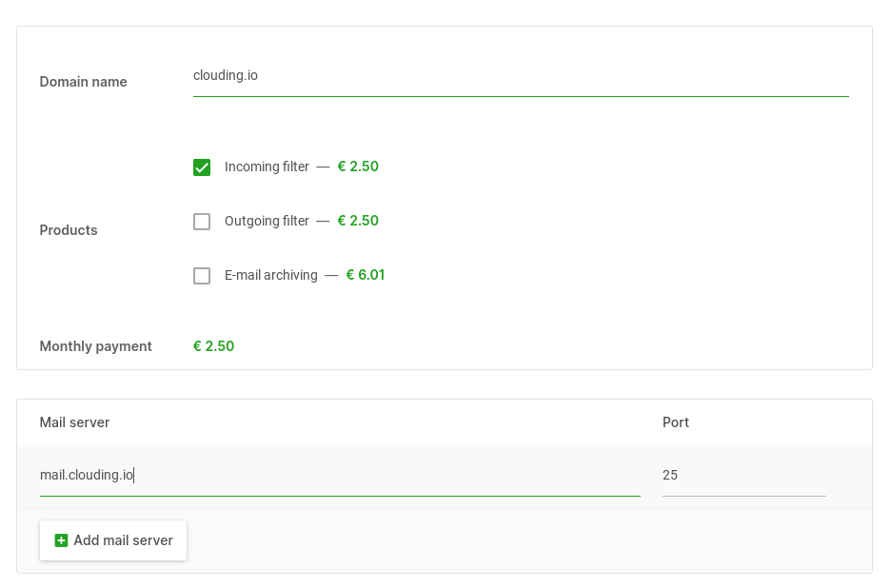This screenshot has width=891, height=588.
Task: Click the E-mail archiving label text
Action: pos(271,275)
